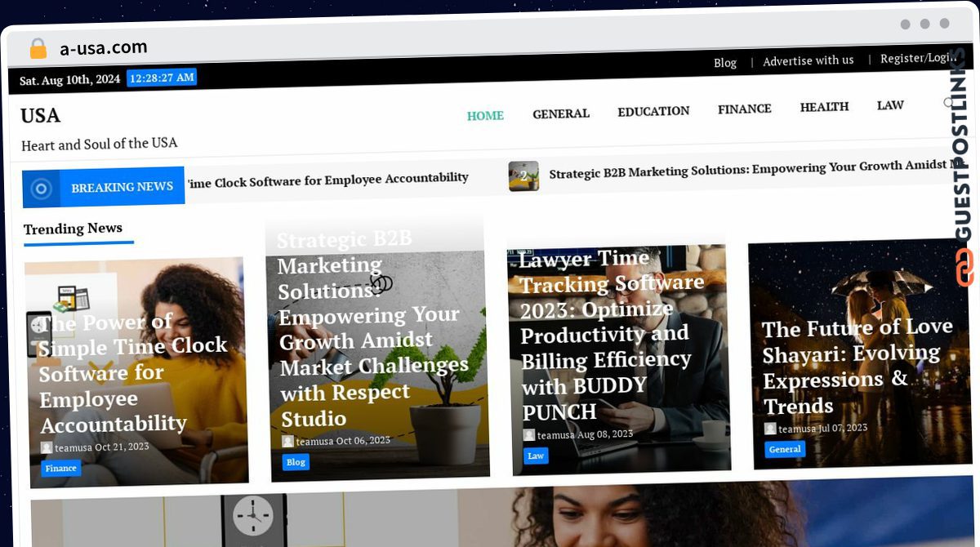Click numbered thumbnail icon in news ticker
The width and height of the screenshot is (980, 547).
(x=523, y=176)
